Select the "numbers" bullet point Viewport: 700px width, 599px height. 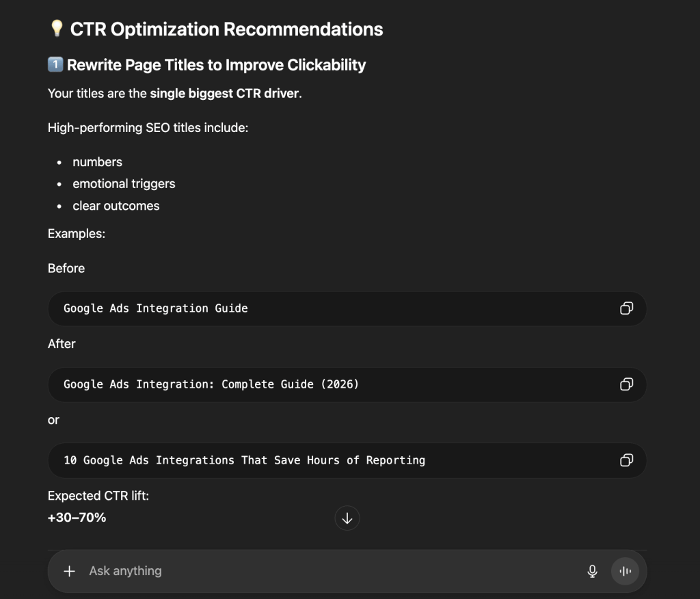click(97, 162)
